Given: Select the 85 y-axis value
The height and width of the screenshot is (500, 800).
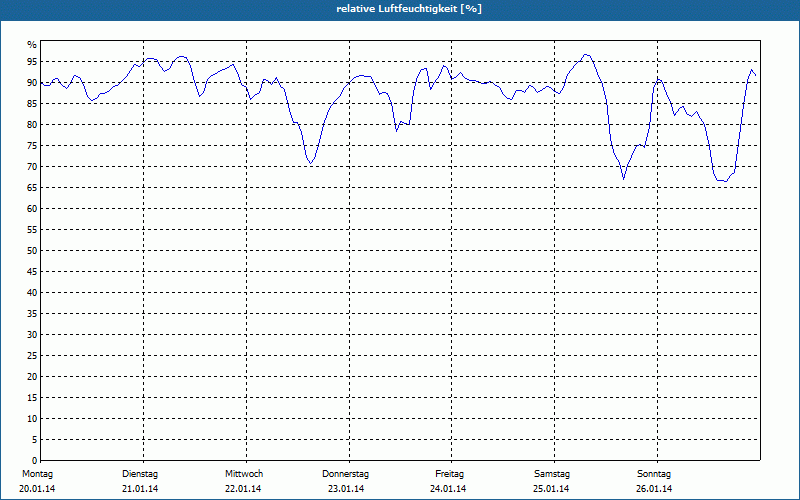Looking at the screenshot, I should point(32,104).
